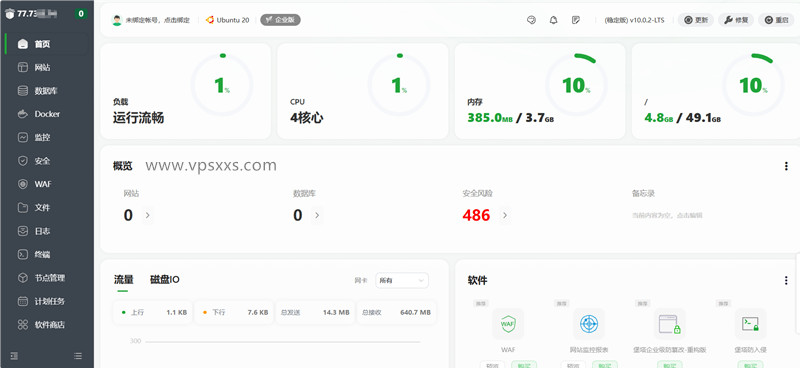The width and height of the screenshot is (800, 368).
Task: Switch to the 磁盘IO tab
Action: click(165, 279)
